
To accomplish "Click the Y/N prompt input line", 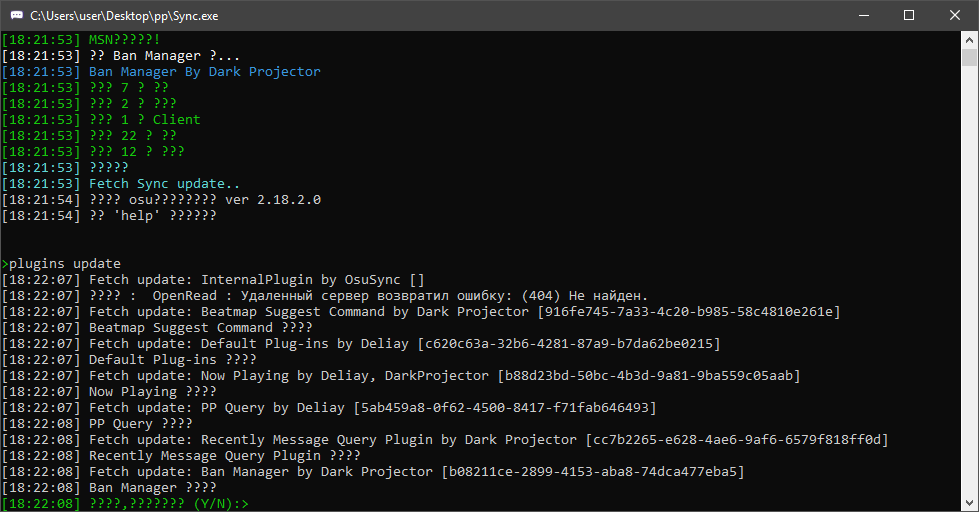I will (125, 503).
